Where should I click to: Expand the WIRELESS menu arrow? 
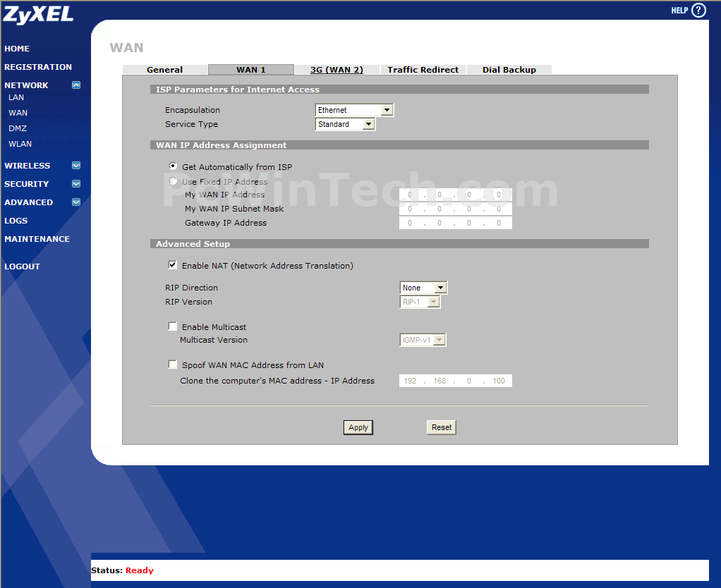[76, 166]
